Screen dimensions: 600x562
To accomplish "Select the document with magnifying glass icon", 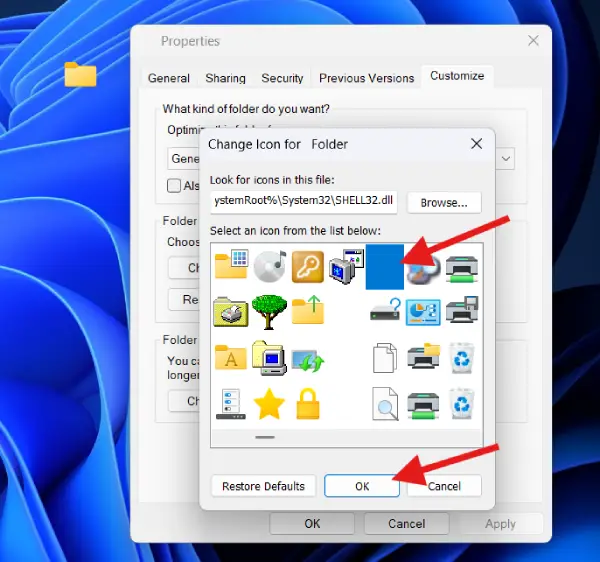I will pos(385,404).
